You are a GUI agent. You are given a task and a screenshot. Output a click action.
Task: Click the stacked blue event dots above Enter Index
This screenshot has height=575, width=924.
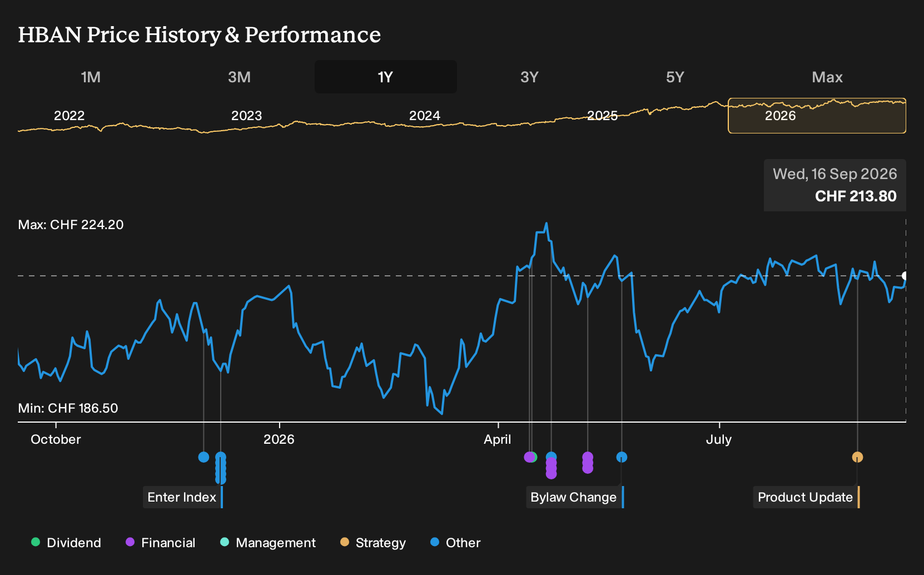(x=221, y=468)
